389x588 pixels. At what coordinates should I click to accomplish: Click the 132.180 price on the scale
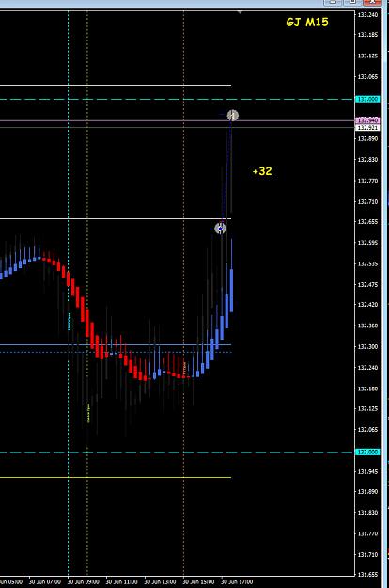click(x=367, y=389)
